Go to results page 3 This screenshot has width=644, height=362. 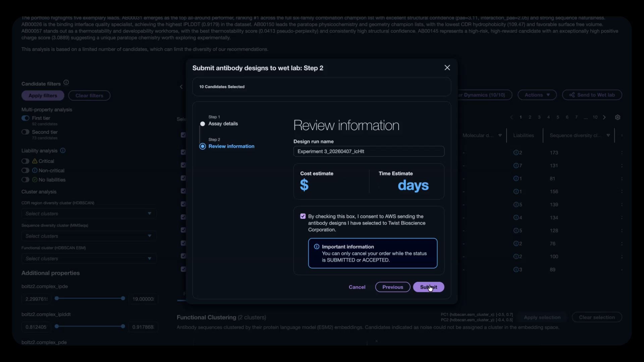point(539,117)
